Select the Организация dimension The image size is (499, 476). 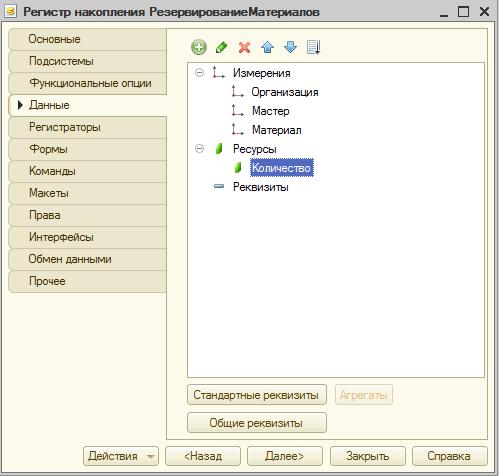(285, 92)
